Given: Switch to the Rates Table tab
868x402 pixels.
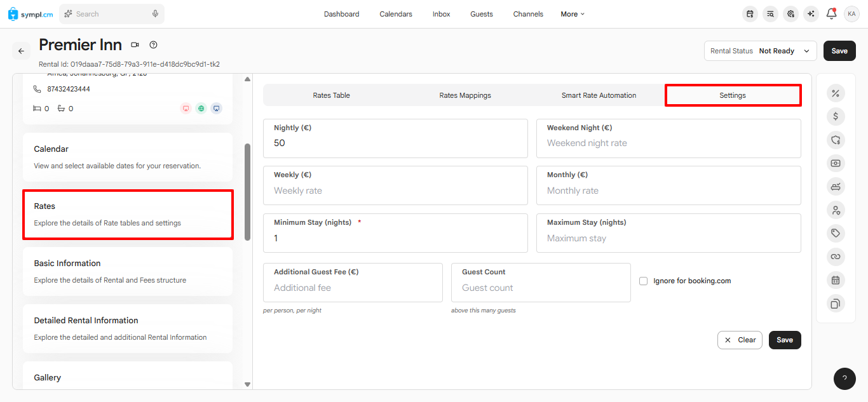Looking at the screenshot, I should tap(332, 95).
